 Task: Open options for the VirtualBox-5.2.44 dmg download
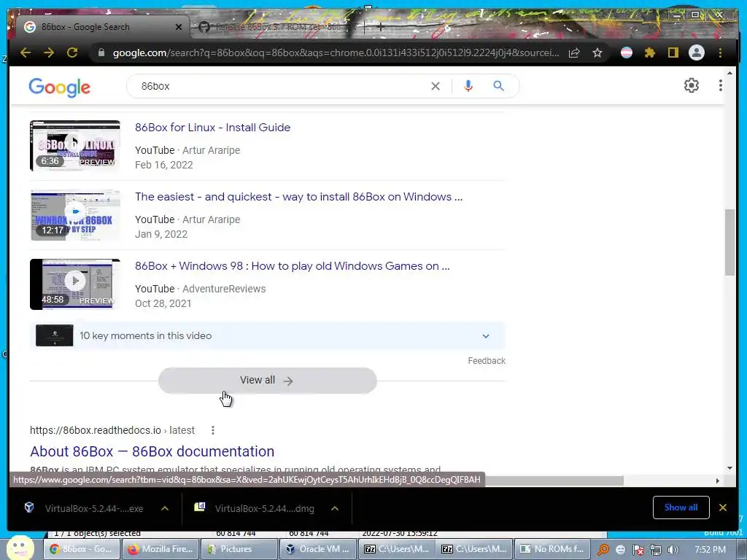(335, 508)
